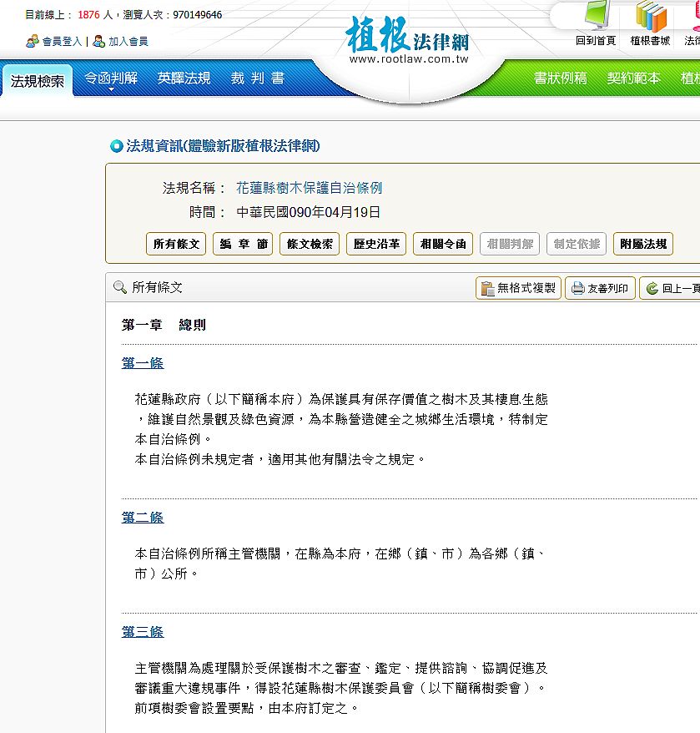Open the 英譯法規 menu item
This screenshot has width=700, height=733.
coord(184,78)
